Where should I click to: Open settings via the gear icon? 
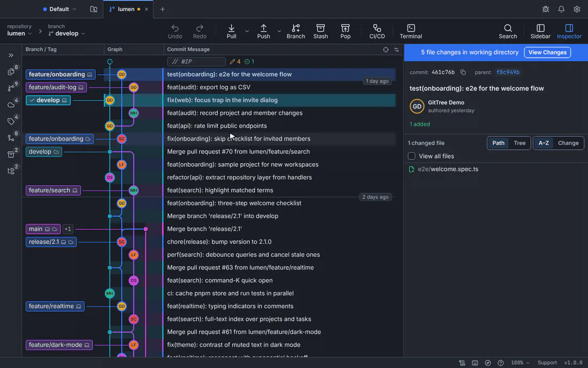pyautogui.click(x=577, y=9)
